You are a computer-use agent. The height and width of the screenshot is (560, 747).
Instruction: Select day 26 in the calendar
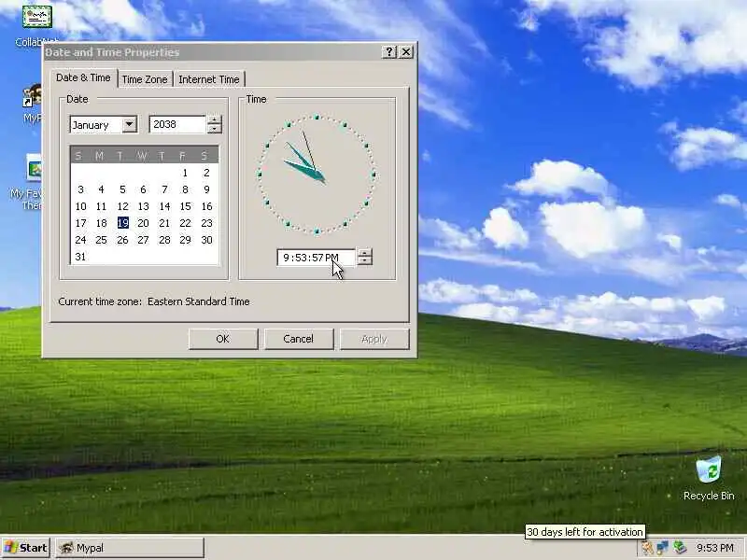122,240
